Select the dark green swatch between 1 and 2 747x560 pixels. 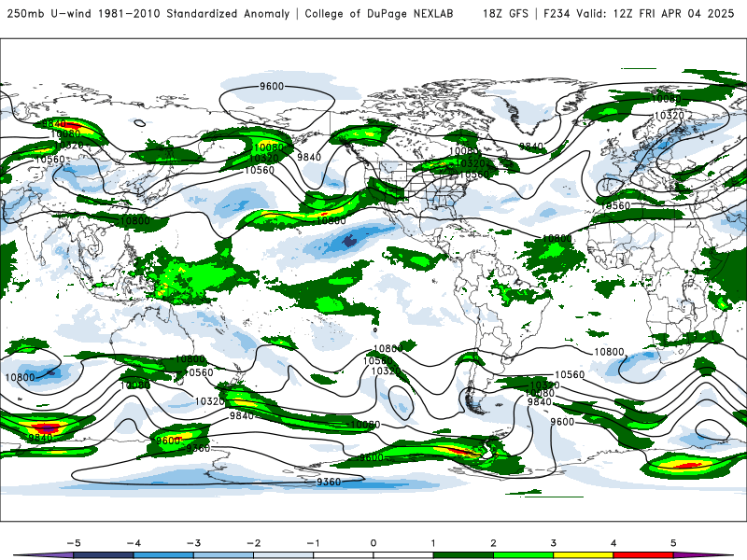[x=463, y=555]
